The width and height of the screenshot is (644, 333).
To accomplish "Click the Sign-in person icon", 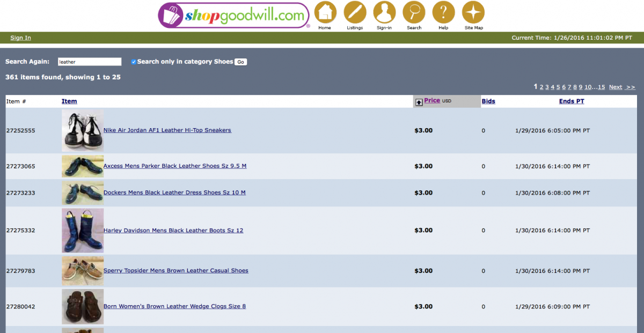I will pyautogui.click(x=384, y=12).
